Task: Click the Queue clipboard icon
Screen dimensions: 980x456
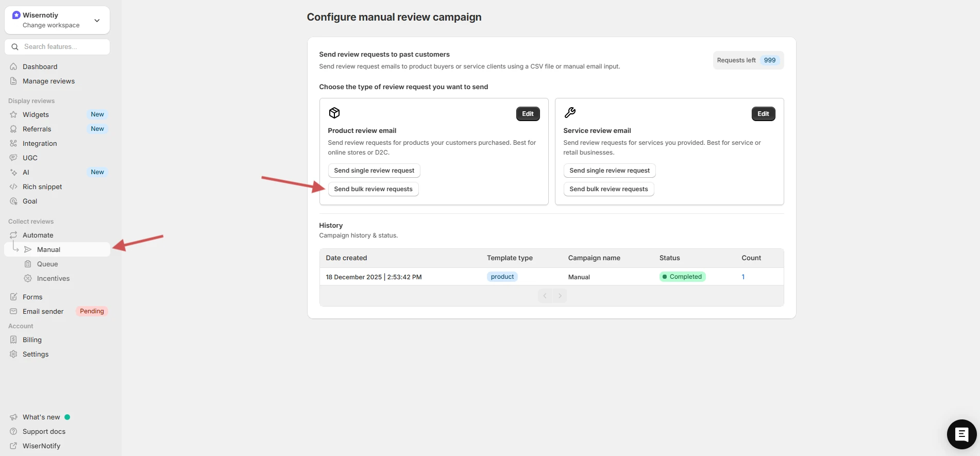Action: click(x=28, y=264)
